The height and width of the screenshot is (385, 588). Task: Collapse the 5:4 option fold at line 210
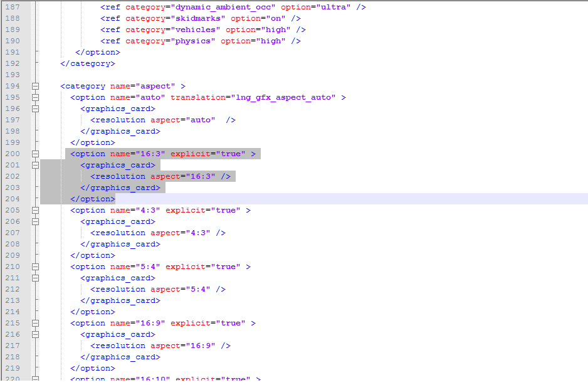click(35, 266)
